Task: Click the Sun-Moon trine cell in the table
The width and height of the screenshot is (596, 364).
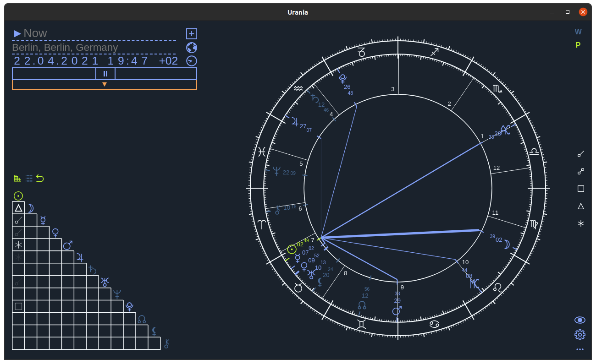Action: (x=18, y=208)
